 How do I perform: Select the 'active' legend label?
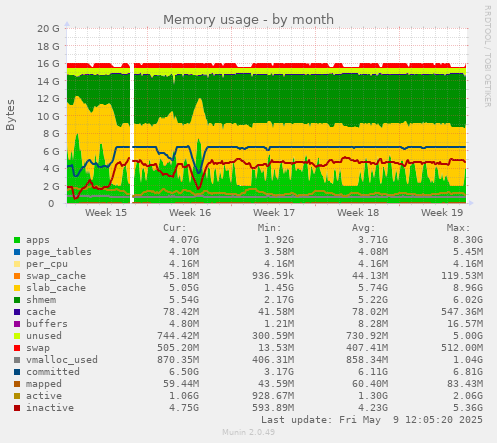click(x=44, y=396)
